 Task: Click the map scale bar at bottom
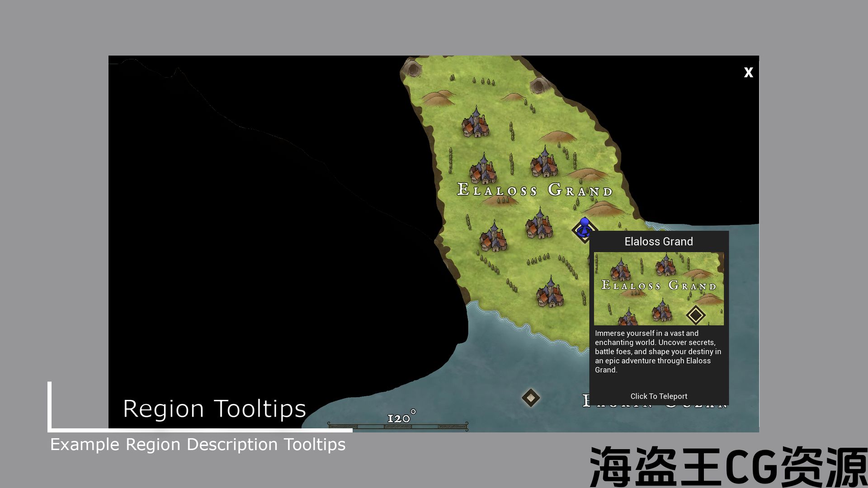(x=398, y=426)
